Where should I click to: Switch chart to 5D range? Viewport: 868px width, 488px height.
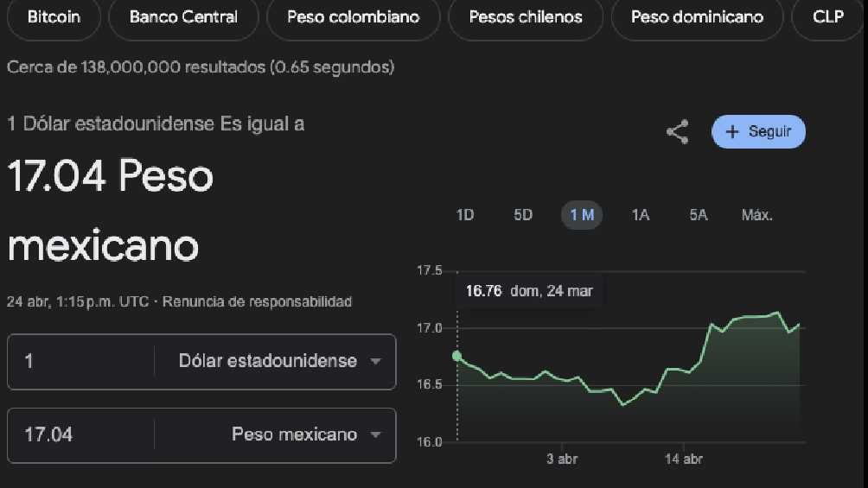click(x=523, y=215)
